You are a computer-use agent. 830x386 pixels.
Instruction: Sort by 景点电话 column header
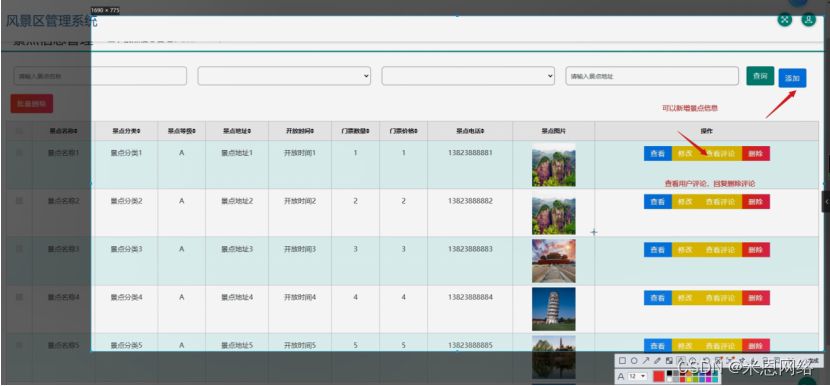470,131
